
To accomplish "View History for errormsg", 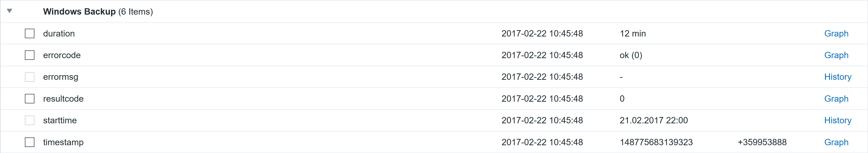I will (x=837, y=77).
